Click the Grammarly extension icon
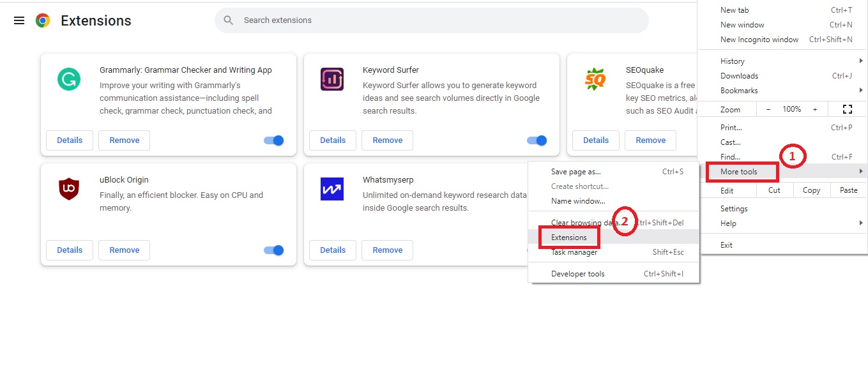 [69, 79]
